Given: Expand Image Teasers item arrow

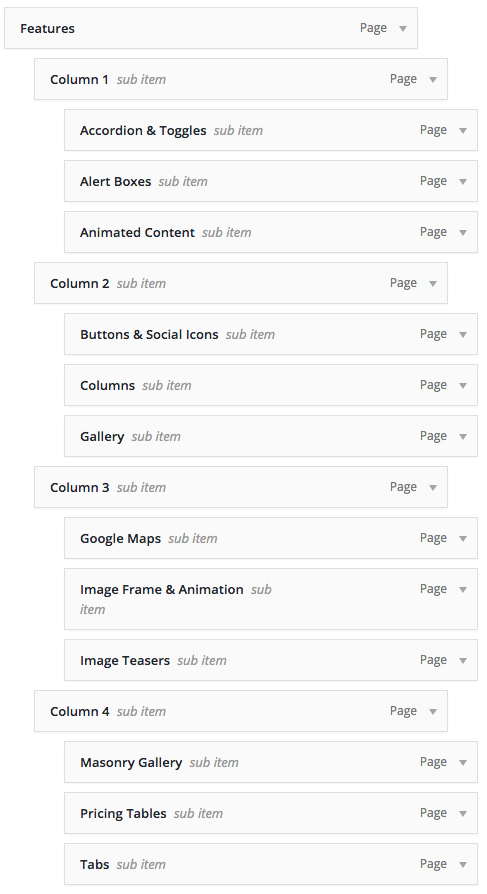Looking at the screenshot, I should click(463, 661).
